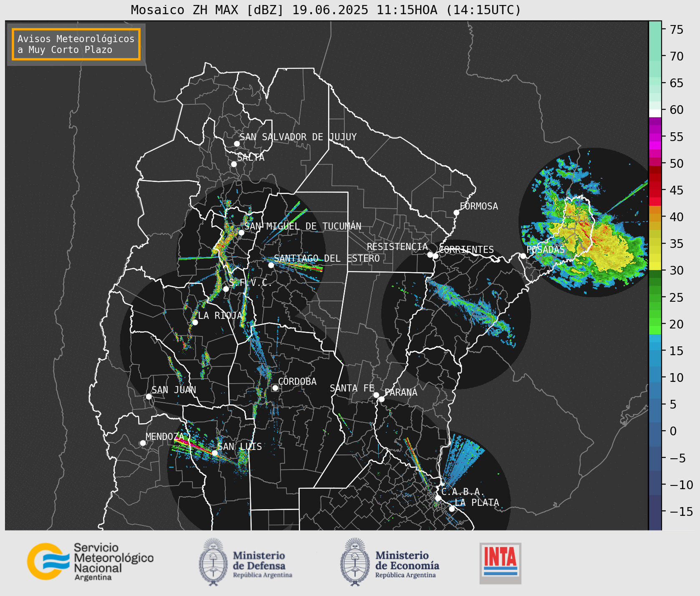Click the white 60 dBZ color band
700x596 pixels.
[655, 113]
